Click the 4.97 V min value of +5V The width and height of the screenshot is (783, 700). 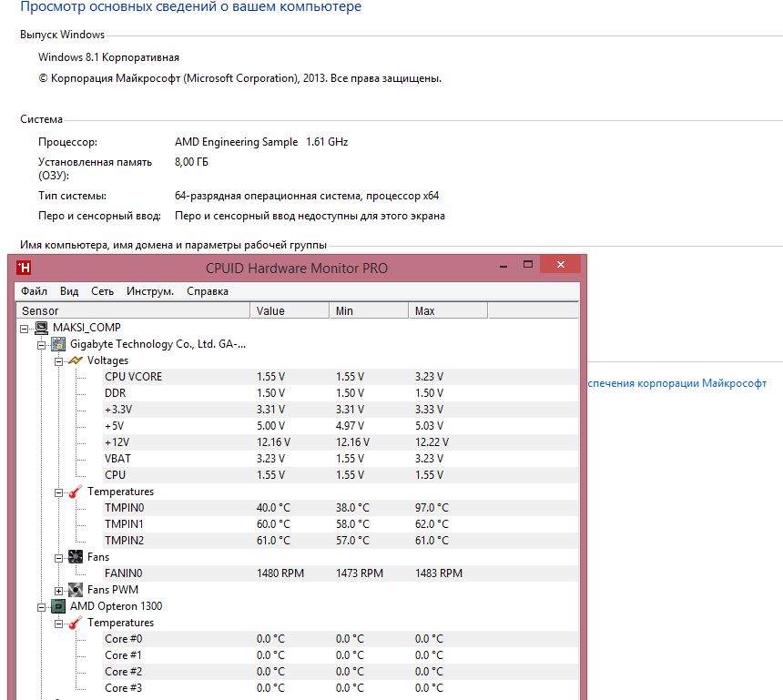(350, 426)
